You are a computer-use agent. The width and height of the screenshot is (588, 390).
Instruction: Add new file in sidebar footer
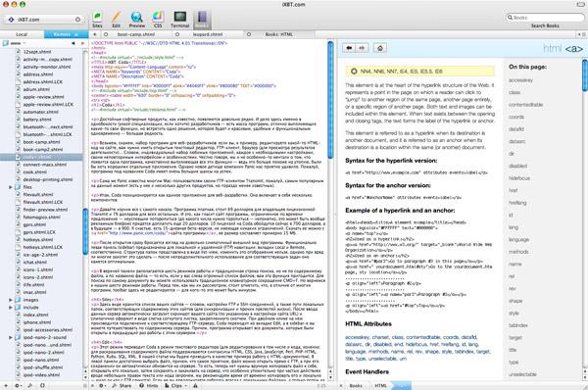(x=6, y=385)
